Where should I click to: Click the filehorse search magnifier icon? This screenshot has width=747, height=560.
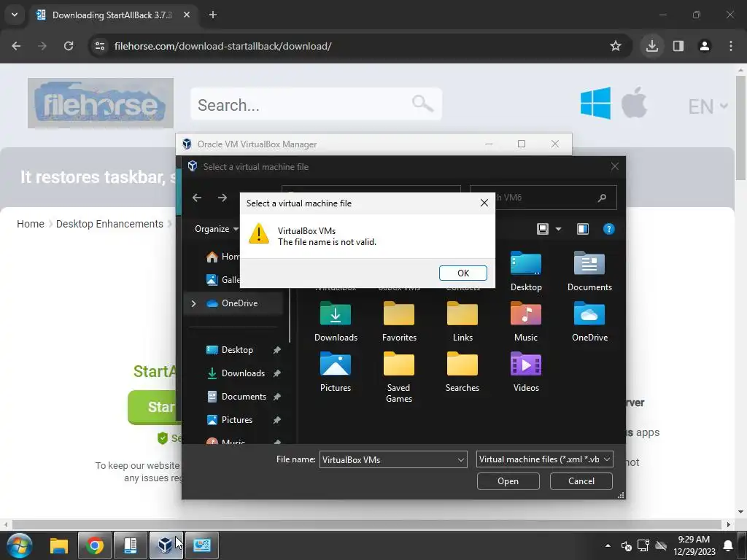coord(422,104)
